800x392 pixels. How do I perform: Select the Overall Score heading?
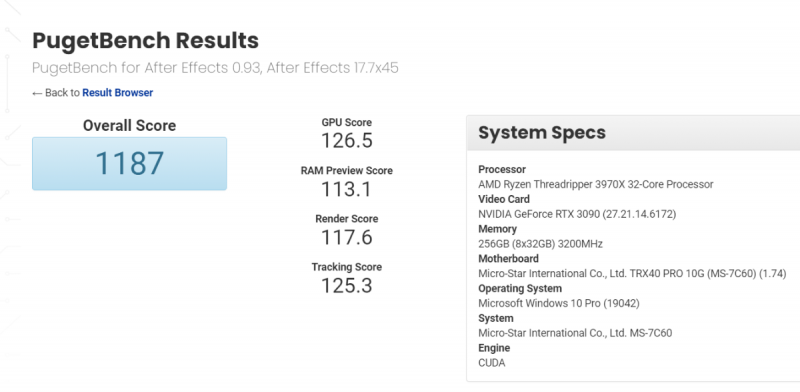(x=130, y=126)
